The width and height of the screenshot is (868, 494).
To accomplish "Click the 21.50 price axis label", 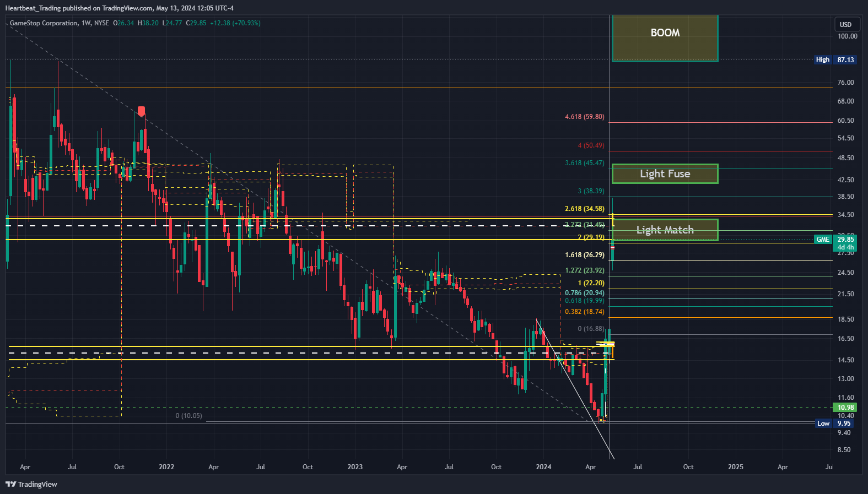I will [x=845, y=294].
